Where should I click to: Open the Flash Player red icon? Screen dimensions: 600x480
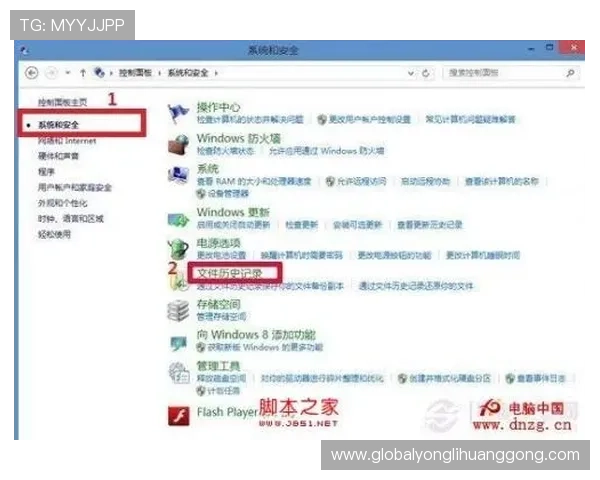pos(178,416)
